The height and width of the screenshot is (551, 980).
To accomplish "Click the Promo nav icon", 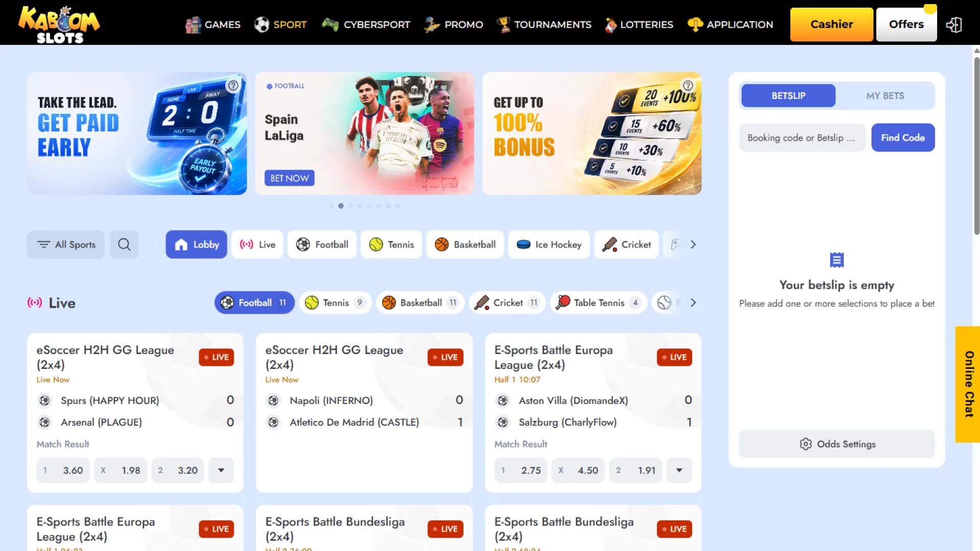I will coord(432,24).
